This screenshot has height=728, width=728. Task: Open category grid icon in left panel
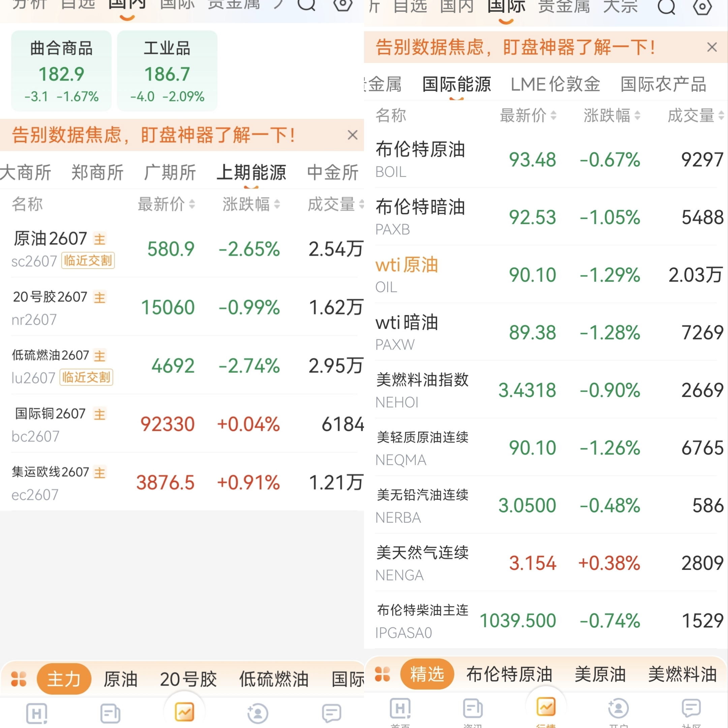point(19,679)
